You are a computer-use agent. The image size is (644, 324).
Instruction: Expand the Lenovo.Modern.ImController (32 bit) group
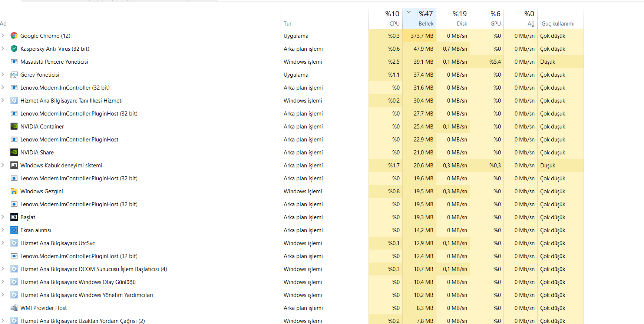[3, 87]
